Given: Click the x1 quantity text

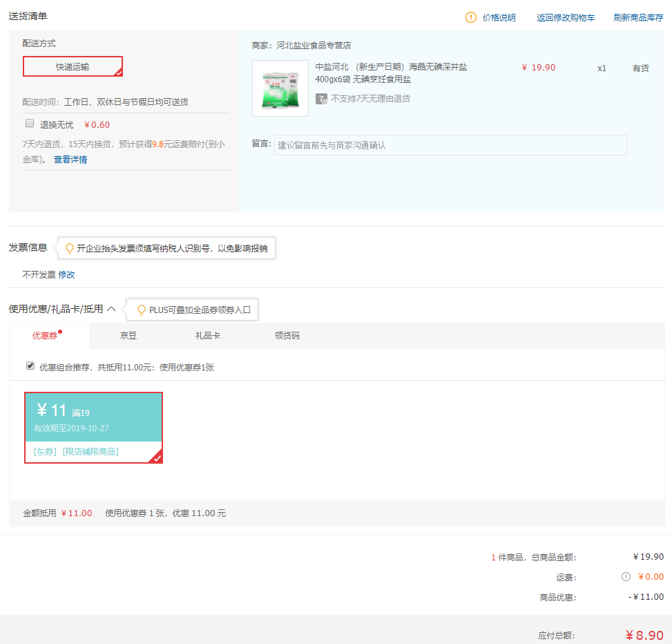Looking at the screenshot, I should (602, 68).
